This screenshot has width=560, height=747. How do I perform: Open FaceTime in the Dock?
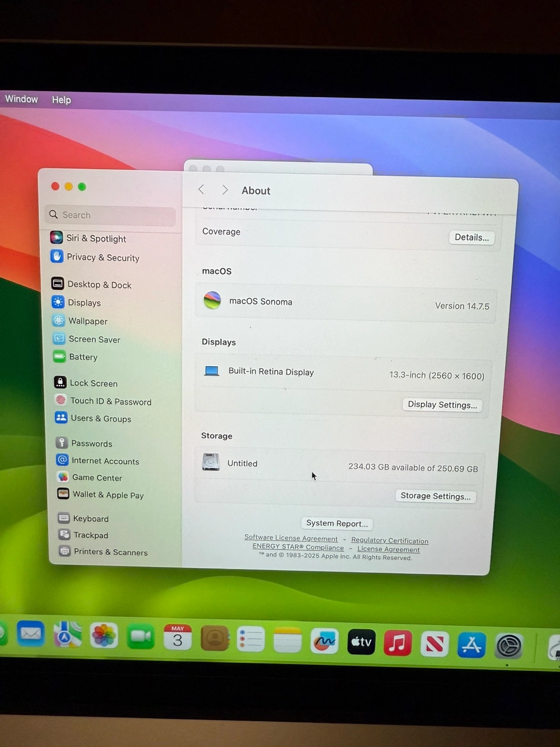point(141,637)
